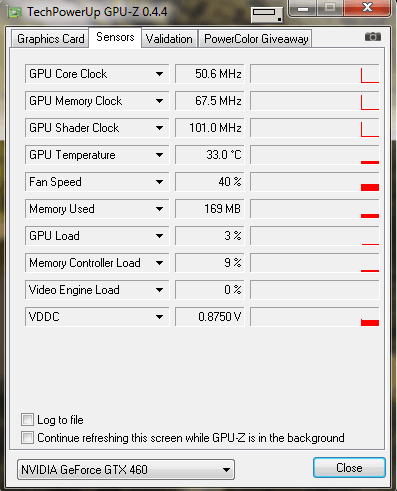Click the Fan Speed red history graph

(315, 182)
